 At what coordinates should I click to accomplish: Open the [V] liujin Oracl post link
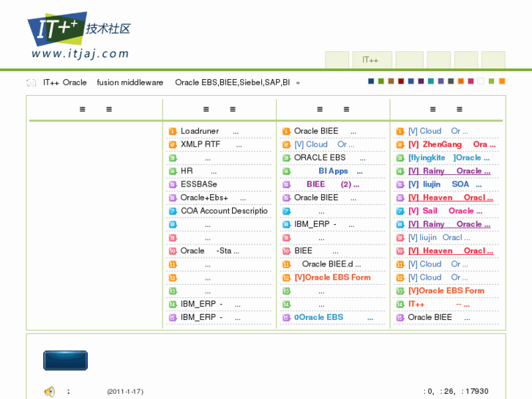click(x=439, y=238)
